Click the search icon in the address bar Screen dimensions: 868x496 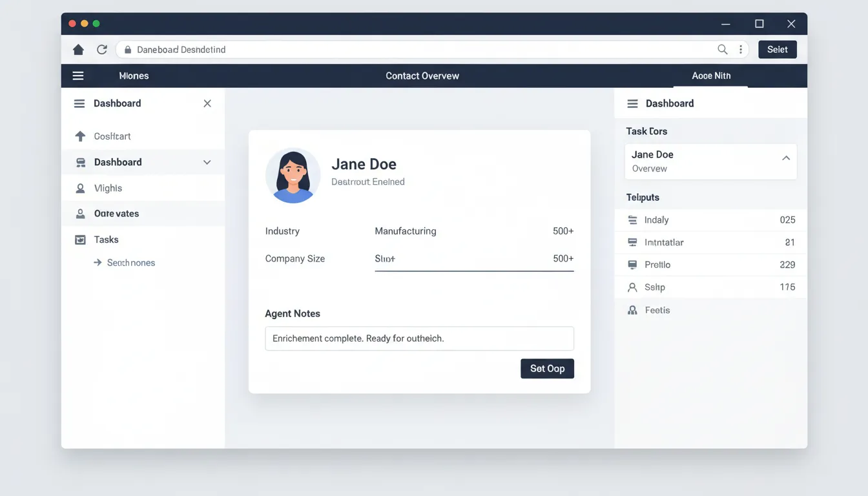723,49
